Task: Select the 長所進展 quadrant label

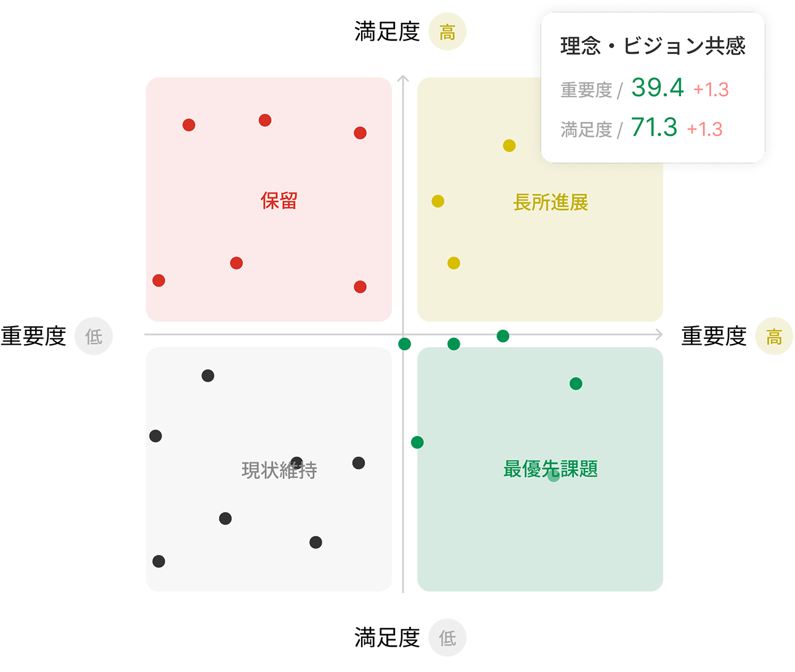Action: pyautogui.click(x=550, y=202)
